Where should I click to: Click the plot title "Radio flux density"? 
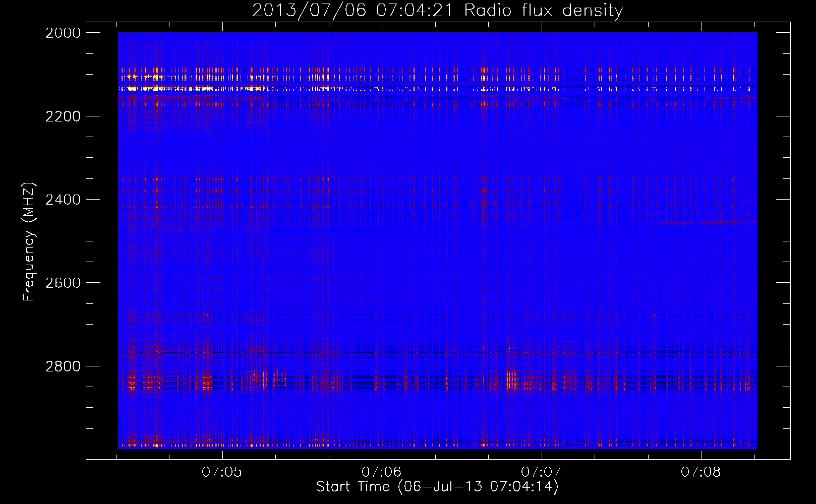(543, 10)
